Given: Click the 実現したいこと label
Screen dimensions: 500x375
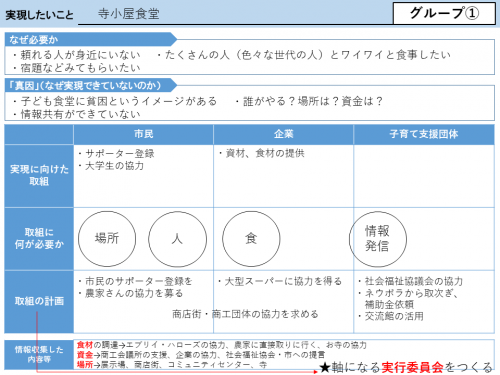Looking at the screenshot, I should (x=39, y=15).
